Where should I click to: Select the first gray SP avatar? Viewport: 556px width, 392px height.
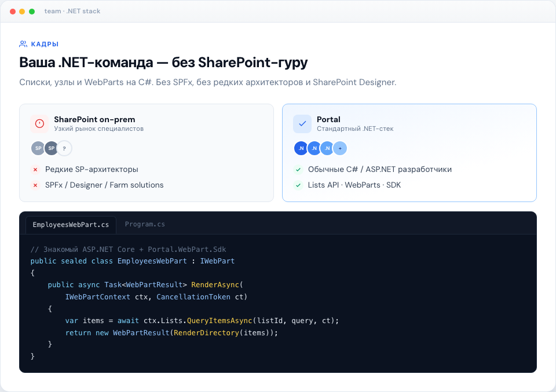click(x=38, y=148)
